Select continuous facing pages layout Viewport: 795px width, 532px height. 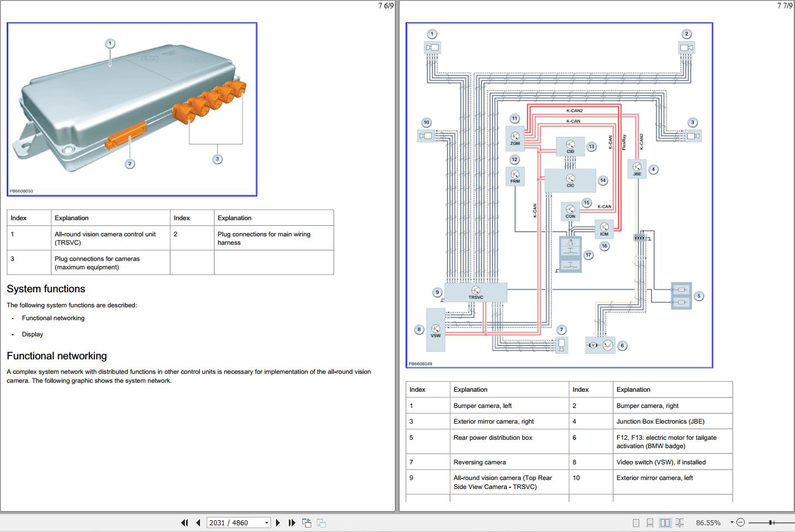click(679, 522)
